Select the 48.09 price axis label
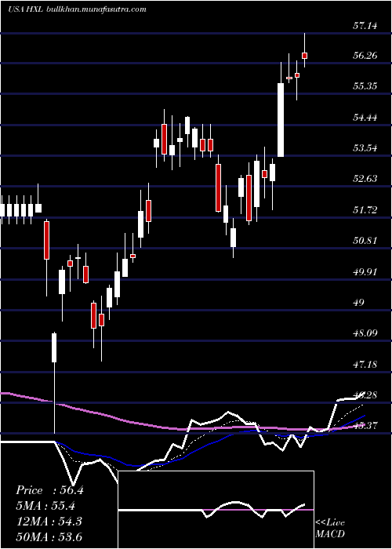Image resolution: width=392 pixels, height=549 pixels. [x=365, y=333]
